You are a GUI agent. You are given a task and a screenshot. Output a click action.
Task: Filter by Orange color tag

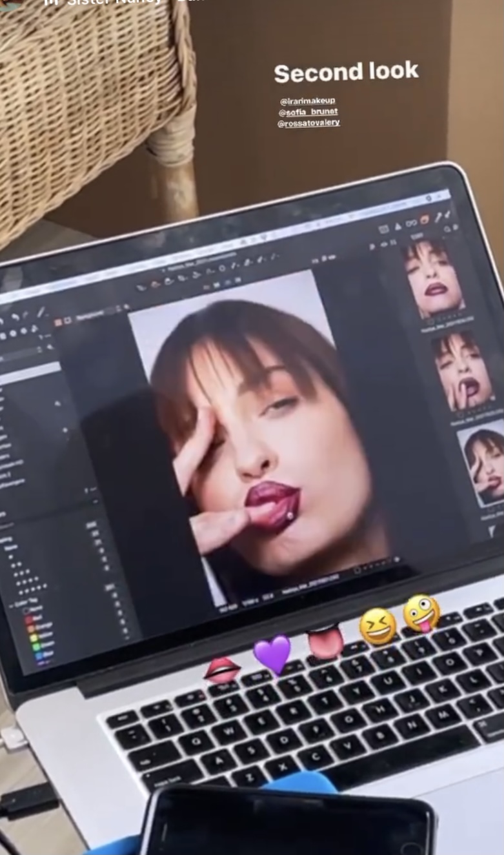30,630
